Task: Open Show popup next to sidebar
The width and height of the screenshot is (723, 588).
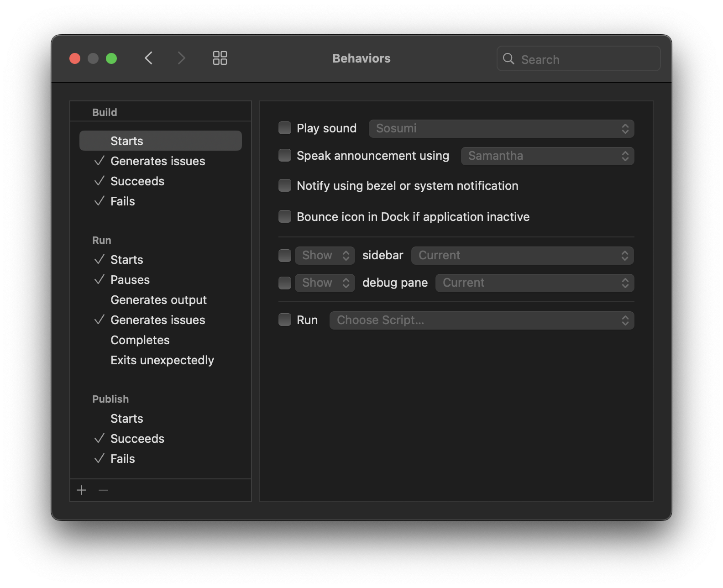Action: 325,255
